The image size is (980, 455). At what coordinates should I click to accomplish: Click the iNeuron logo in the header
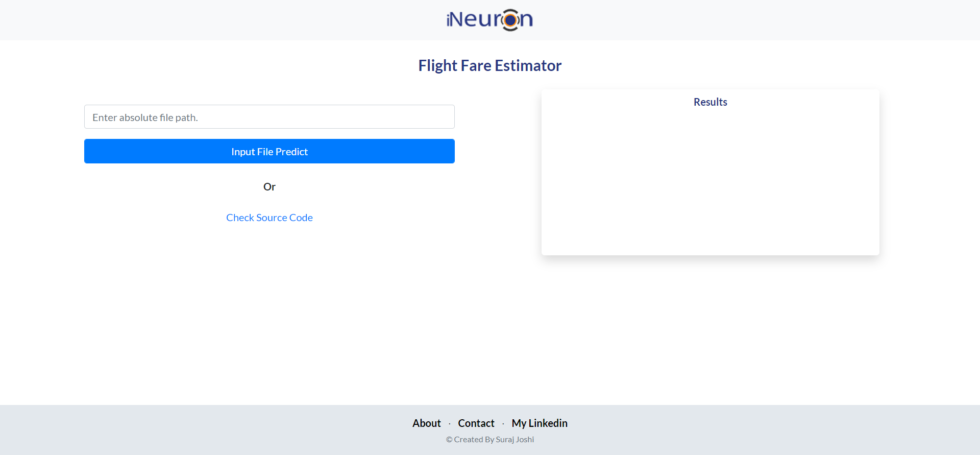click(489, 20)
